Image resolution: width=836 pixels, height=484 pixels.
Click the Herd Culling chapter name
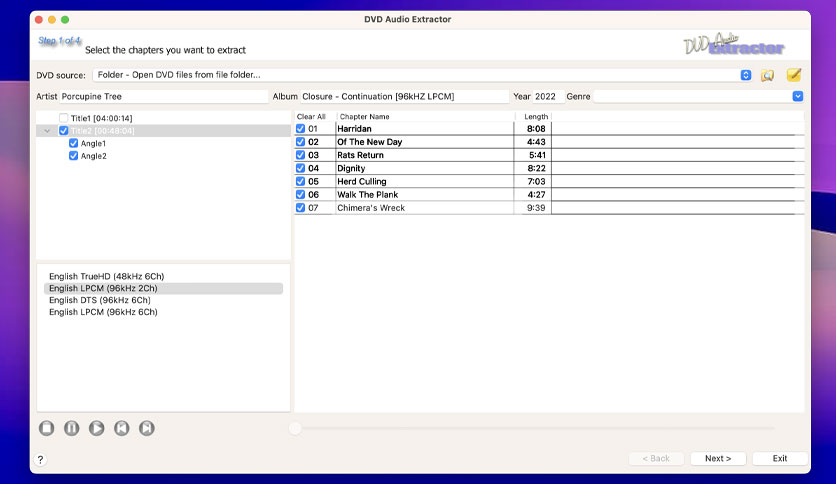361,181
